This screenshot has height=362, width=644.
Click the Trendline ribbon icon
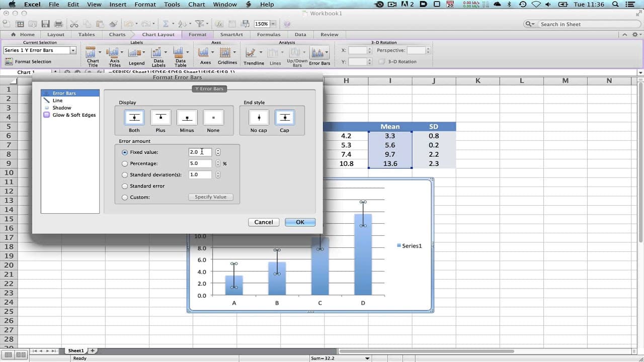251,52
